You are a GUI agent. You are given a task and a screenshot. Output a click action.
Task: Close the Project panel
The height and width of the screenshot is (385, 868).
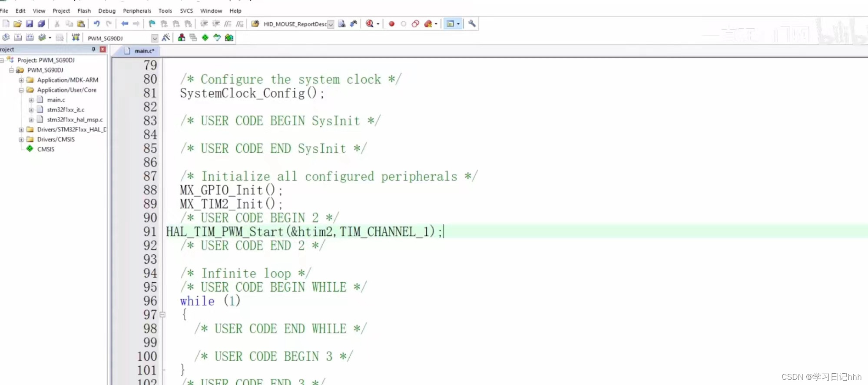(103, 49)
